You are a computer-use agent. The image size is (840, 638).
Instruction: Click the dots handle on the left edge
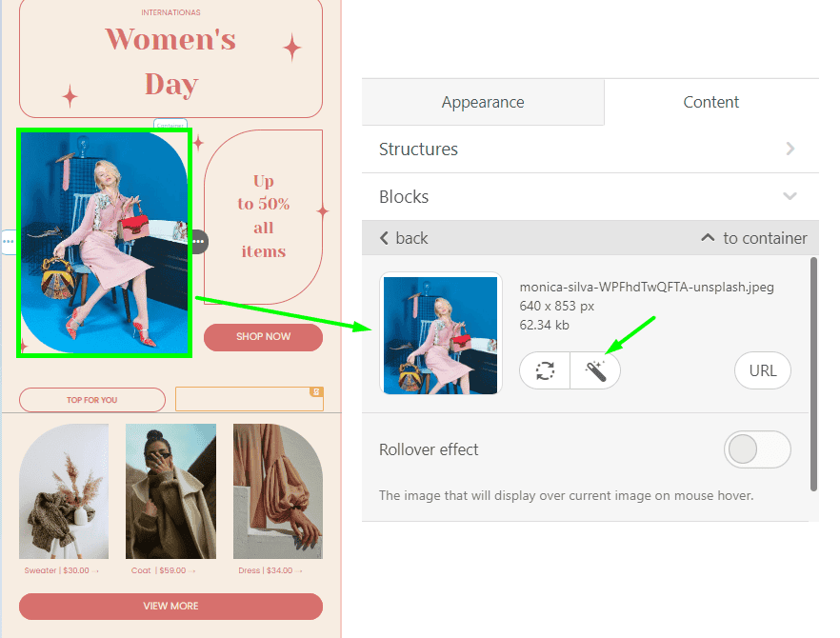(x=9, y=242)
